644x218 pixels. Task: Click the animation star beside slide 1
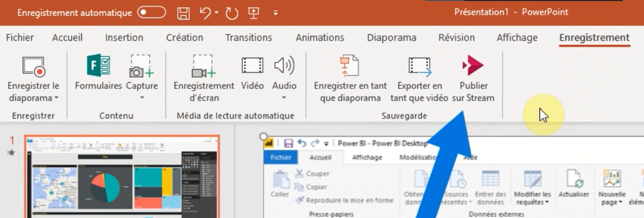(11, 152)
